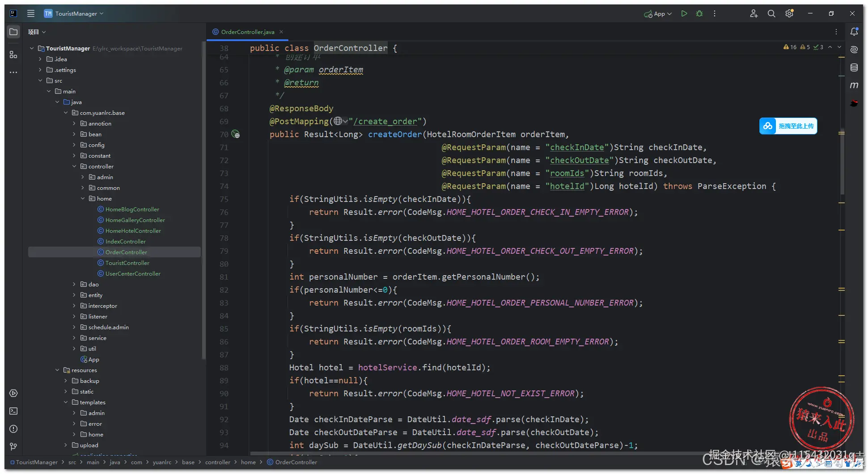Expand the .idea folder
868x474 pixels.
tap(40, 59)
